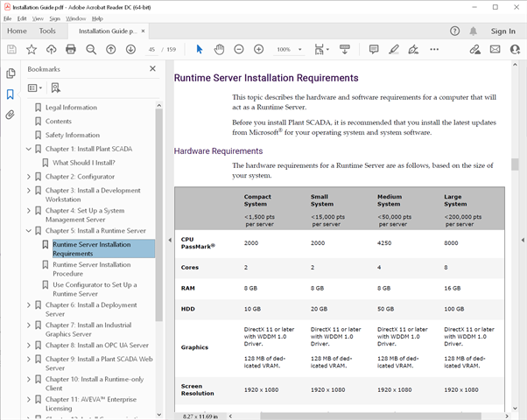This screenshot has height=420, width=527.
Task: Open the What Should I Install? bookmark
Action: click(84, 163)
